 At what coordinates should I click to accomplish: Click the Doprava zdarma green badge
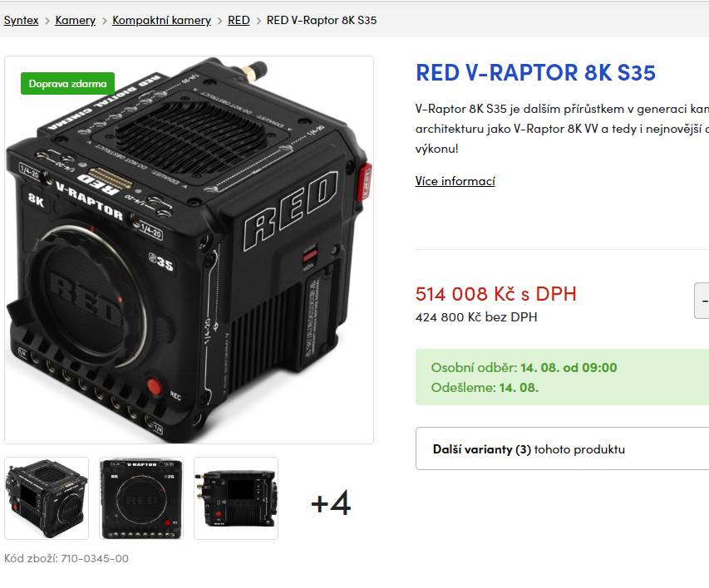click(67, 84)
